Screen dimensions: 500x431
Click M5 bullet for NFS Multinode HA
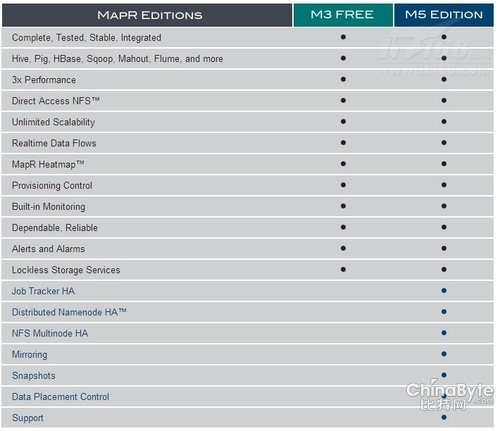pyautogui.click(x=444, y=333)
